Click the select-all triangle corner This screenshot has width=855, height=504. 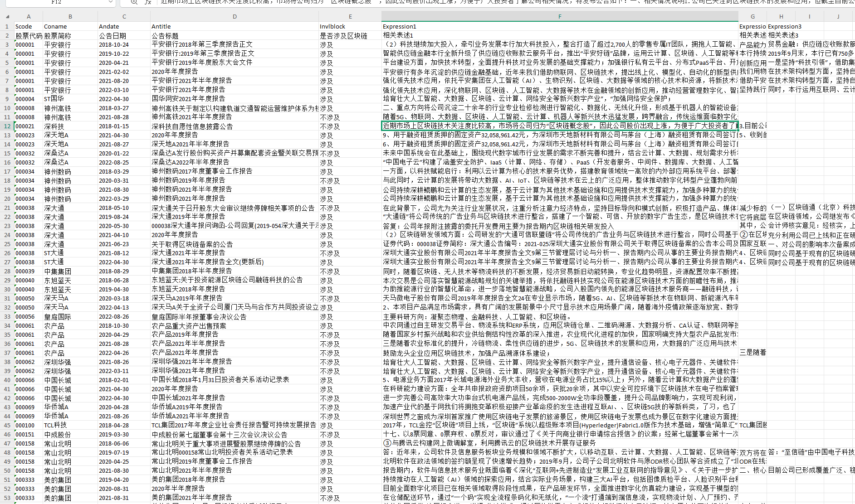(7, 17)
